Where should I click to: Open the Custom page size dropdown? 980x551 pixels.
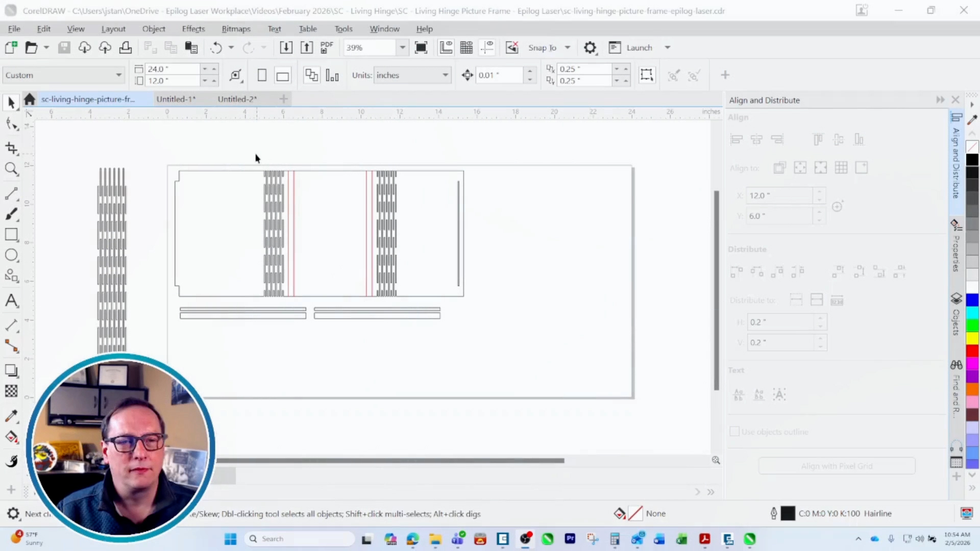click(x=118, y=75)
